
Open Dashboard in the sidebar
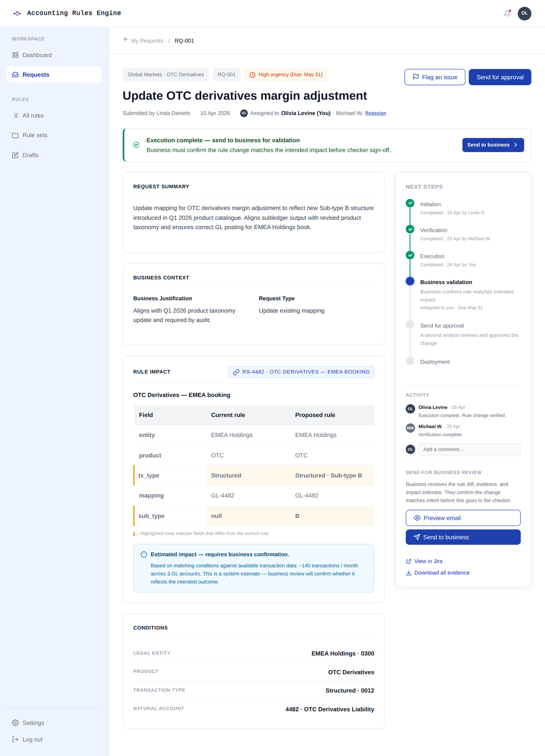(54, 55)
